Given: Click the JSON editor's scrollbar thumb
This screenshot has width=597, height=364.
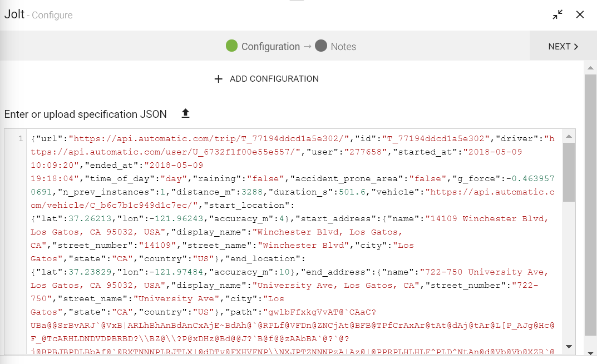Looking at the screenshot, I should (569, 172).
